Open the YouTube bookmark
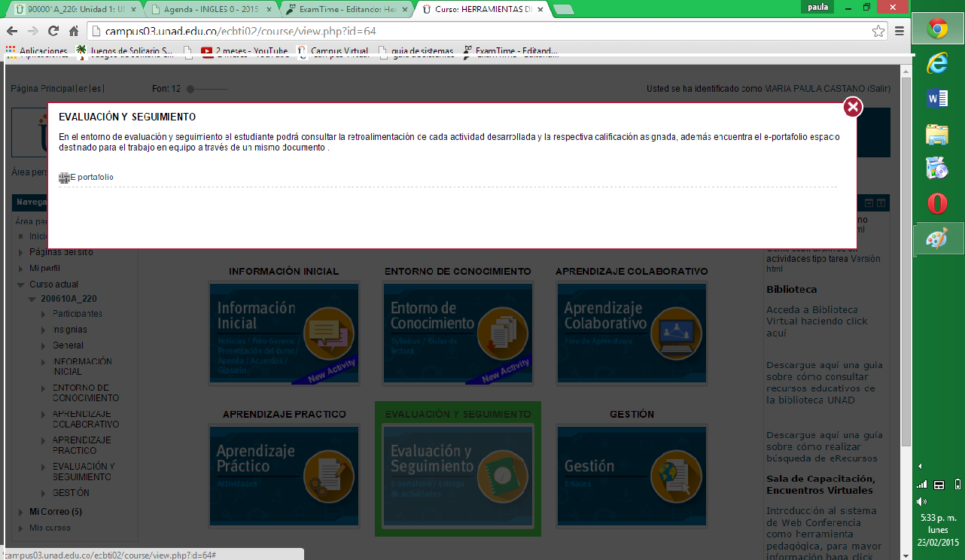The width and height of the screenshot is (965, 560). point(245,51)
